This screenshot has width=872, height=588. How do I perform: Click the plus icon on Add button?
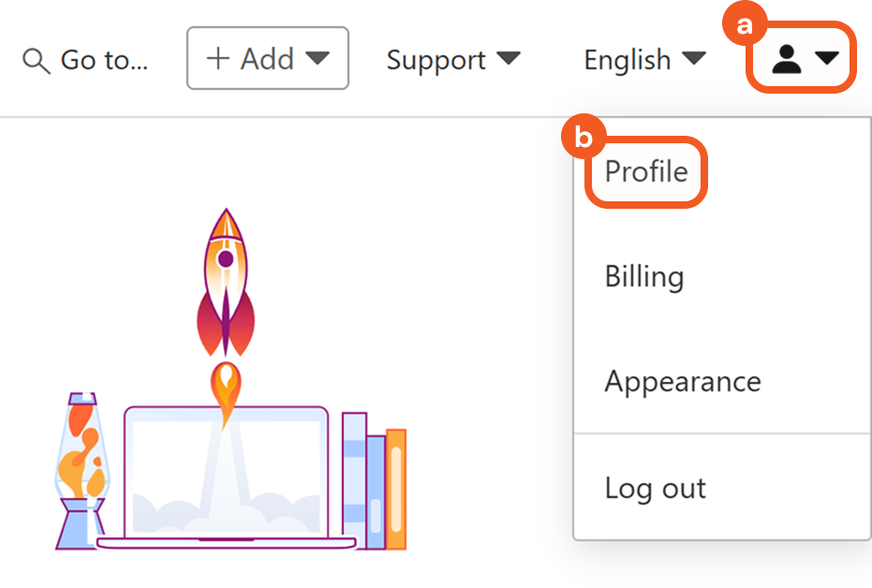(x=217, y=59)
